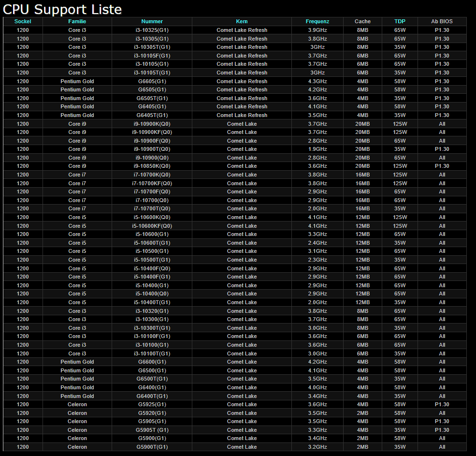This screenshot has width=476, height=456.
Task: Click the TDP column header
Action: tap(400, 21)
